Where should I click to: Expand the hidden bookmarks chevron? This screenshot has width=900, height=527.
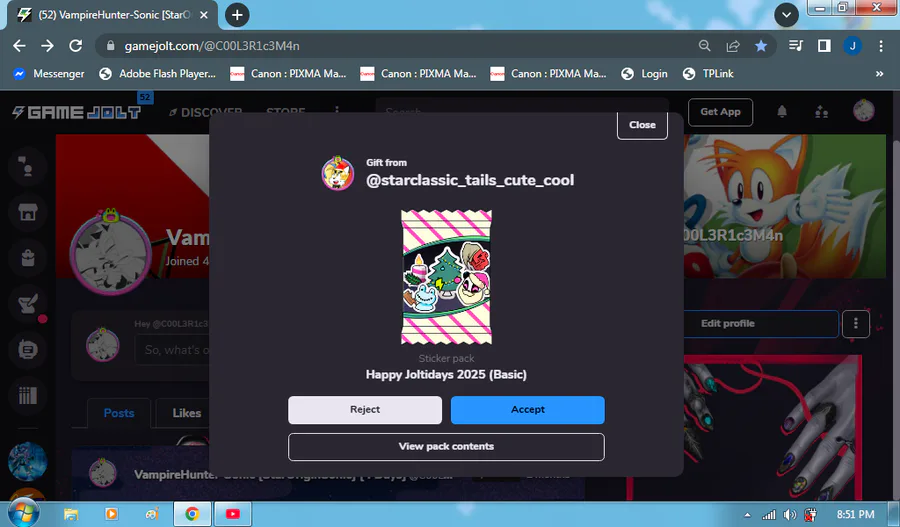point(879,74)
